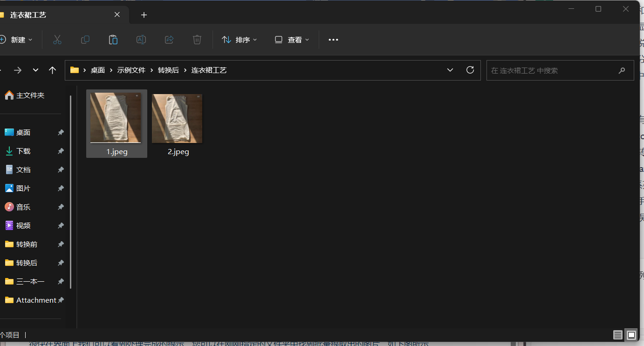Refresh the current folder view
Image resolution: width=644 pixels, height=346 pixels.
coord(470,70)
